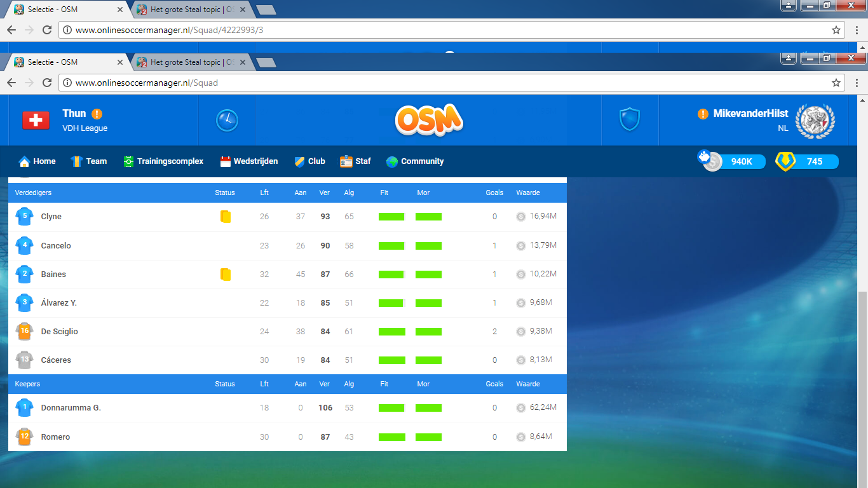
Task: Click Clyne's green fitness bar
Action: (x=391, y=217)
